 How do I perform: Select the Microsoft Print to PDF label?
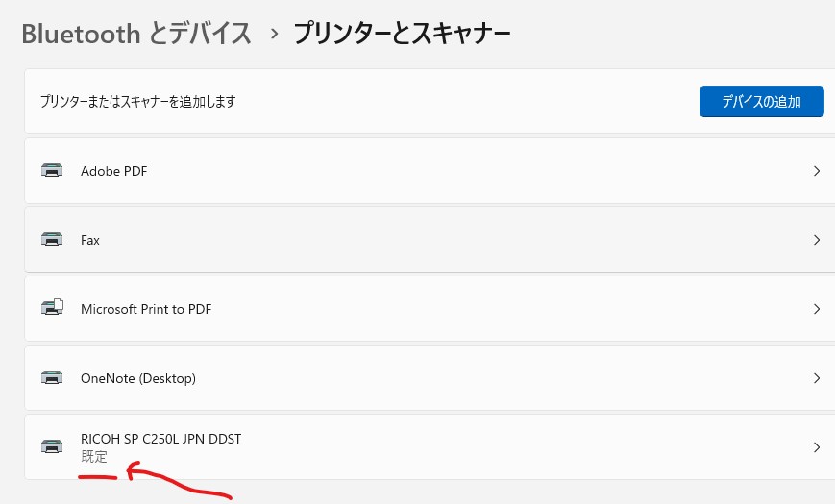pyautogui.click(x=146, y=309)
